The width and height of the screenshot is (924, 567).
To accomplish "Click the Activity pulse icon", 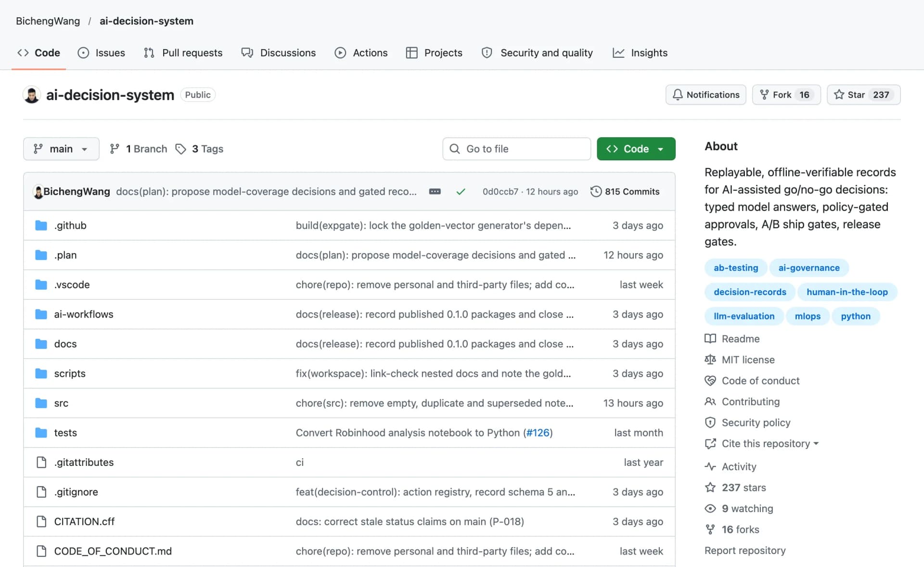I will 710,466.
